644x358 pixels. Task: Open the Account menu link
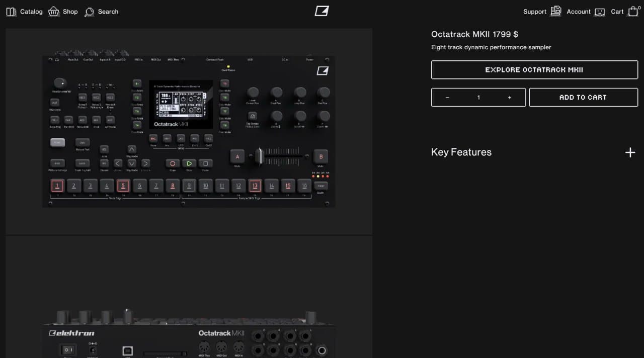click(x=579, y=12)
